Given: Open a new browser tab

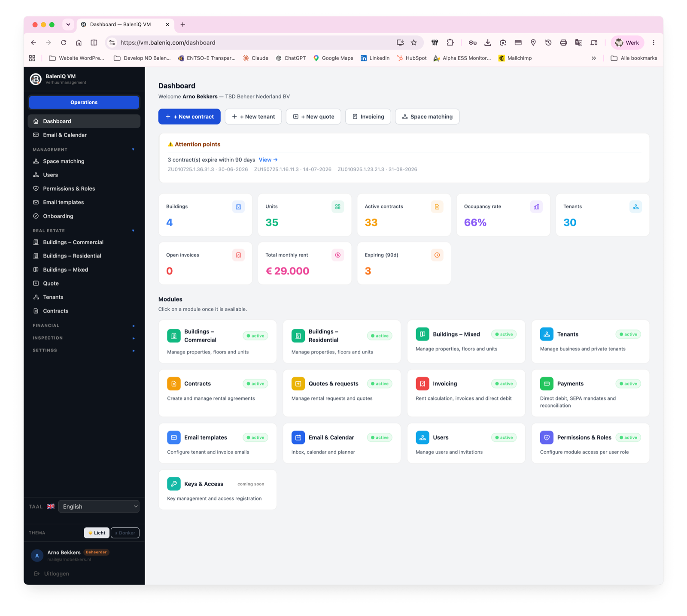Looking at the screenshot, I should (183, 24).
